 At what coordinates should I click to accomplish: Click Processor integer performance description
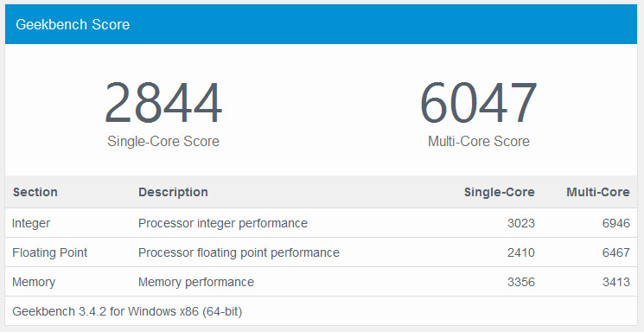pyautogui.click(x=223, y=223)
